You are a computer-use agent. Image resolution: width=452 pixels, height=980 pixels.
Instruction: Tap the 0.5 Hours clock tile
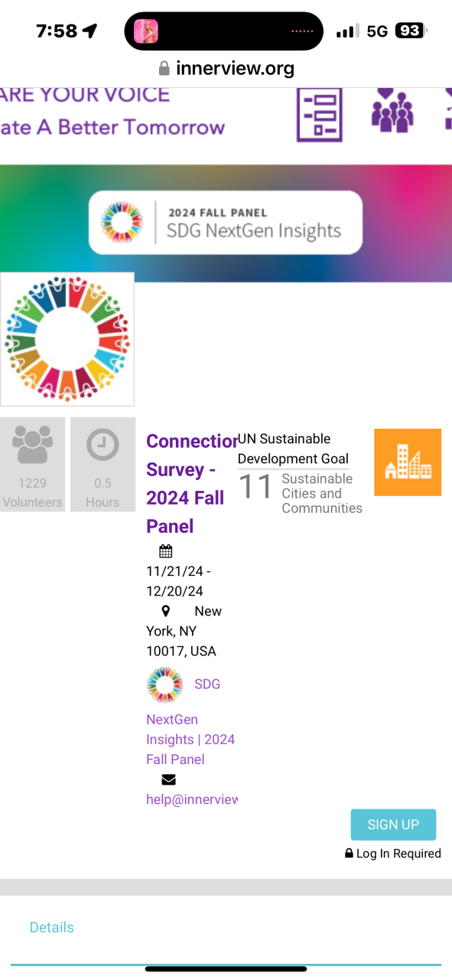(x=102, y=464)
